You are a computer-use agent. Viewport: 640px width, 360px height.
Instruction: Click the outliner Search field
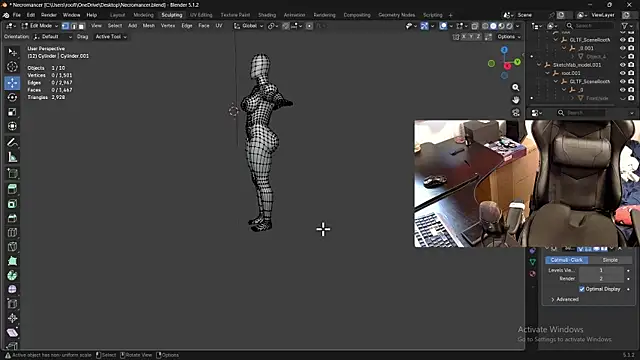(x=589, y=26)
